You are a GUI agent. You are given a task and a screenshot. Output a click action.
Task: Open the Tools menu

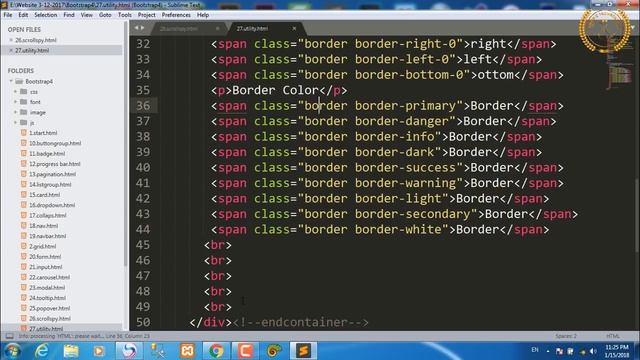125,15
